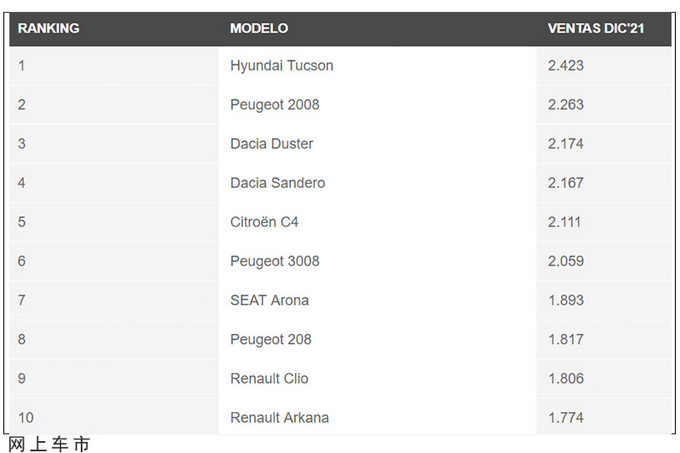Select the Citroën C4 cell
680x453 pixels.
point(264,222)
